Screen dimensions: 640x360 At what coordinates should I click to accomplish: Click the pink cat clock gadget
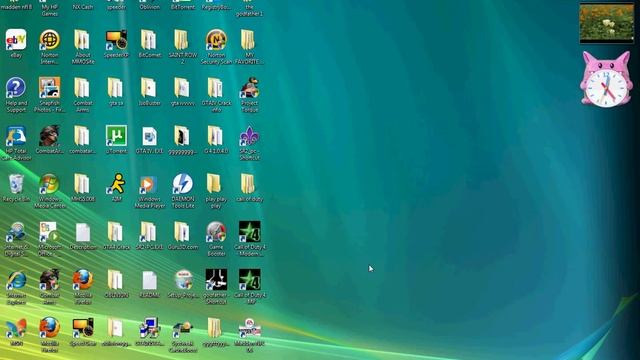[607, 79]
